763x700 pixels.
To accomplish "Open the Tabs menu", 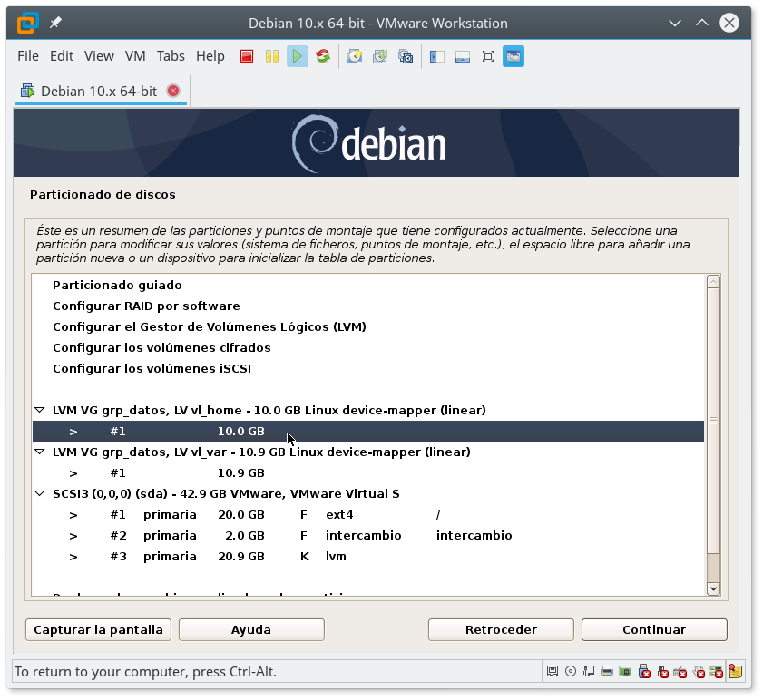I will click(x=171, y=56).
